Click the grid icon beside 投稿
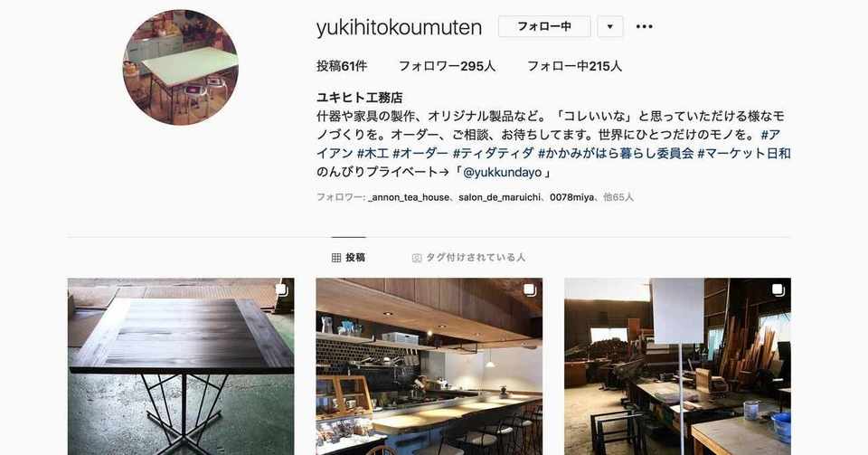The height and width of the screenshot is (455, 868). coord(336,258)
